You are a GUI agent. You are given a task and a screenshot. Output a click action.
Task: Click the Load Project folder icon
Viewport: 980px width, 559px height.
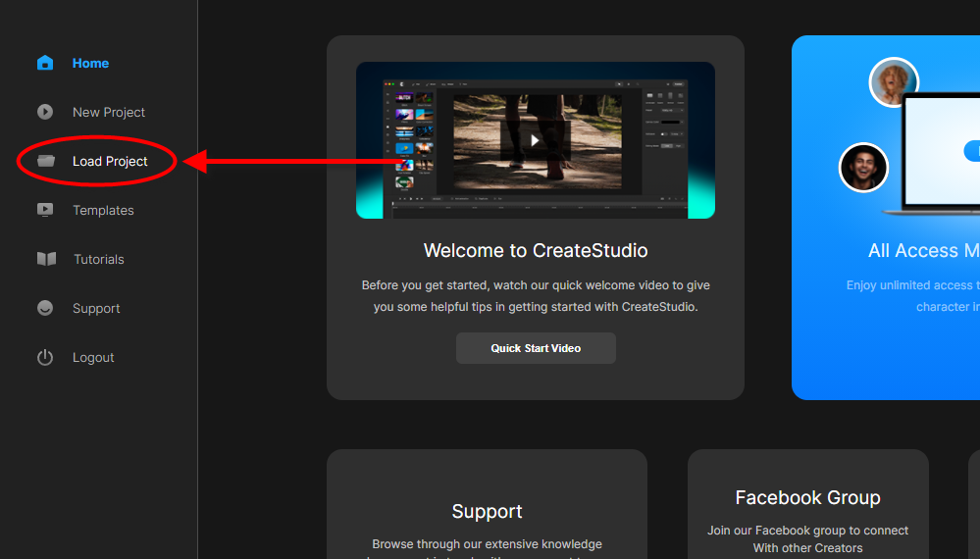click(46, 161)
